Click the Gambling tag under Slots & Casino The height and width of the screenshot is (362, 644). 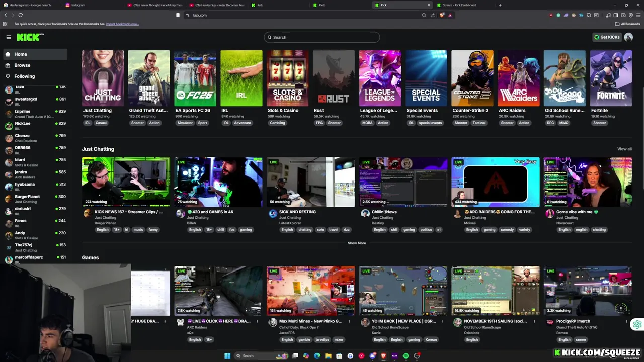[x=277, y=123]
